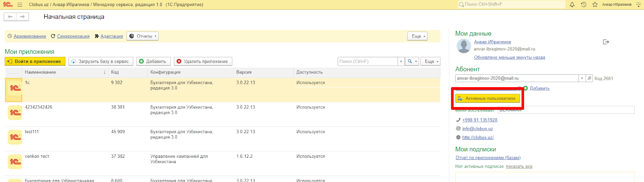Viewport: 644px width, 182px height.
Task: Open the Архивирование link
Action: tap(30, 36)
